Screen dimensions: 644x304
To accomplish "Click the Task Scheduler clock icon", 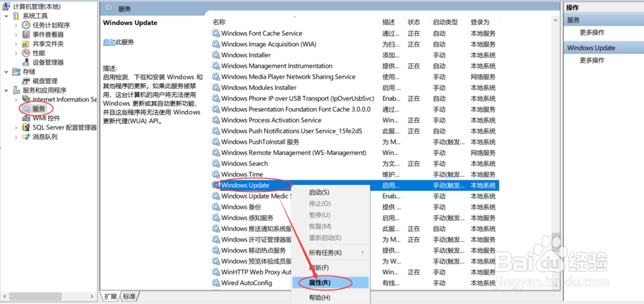I will (x=26, y=25).
